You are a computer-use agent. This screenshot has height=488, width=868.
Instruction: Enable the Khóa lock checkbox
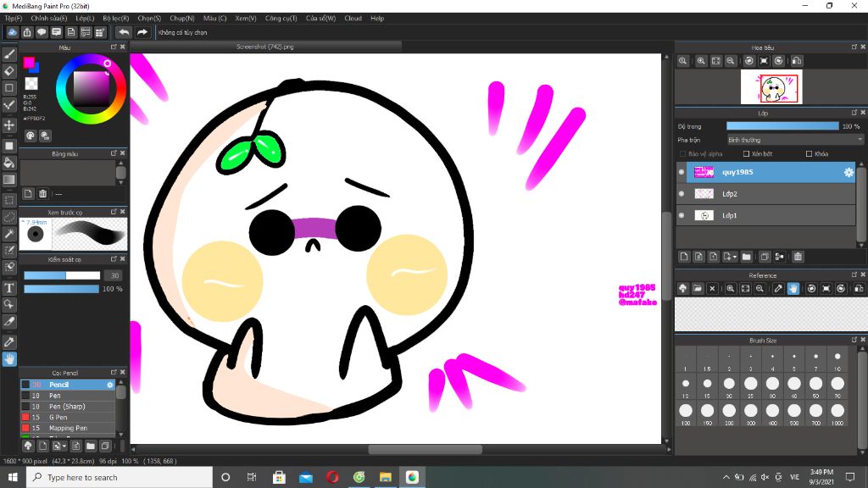click(810, 154)
